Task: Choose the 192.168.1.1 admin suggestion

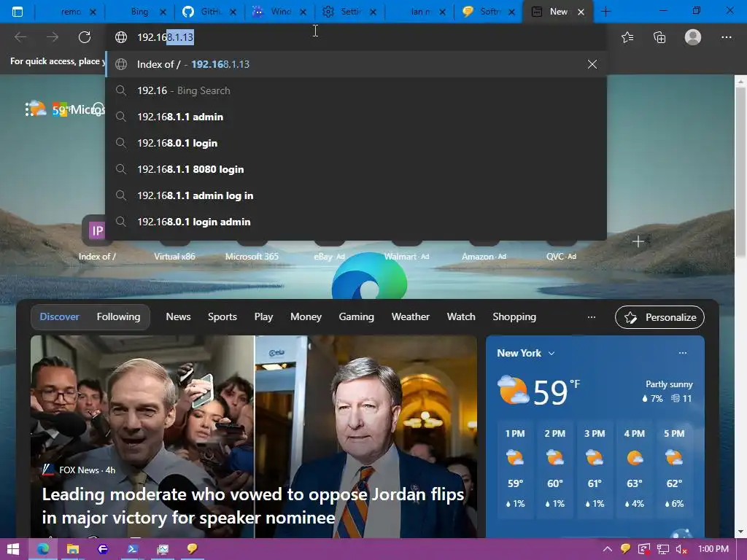Action: (356, 117)
